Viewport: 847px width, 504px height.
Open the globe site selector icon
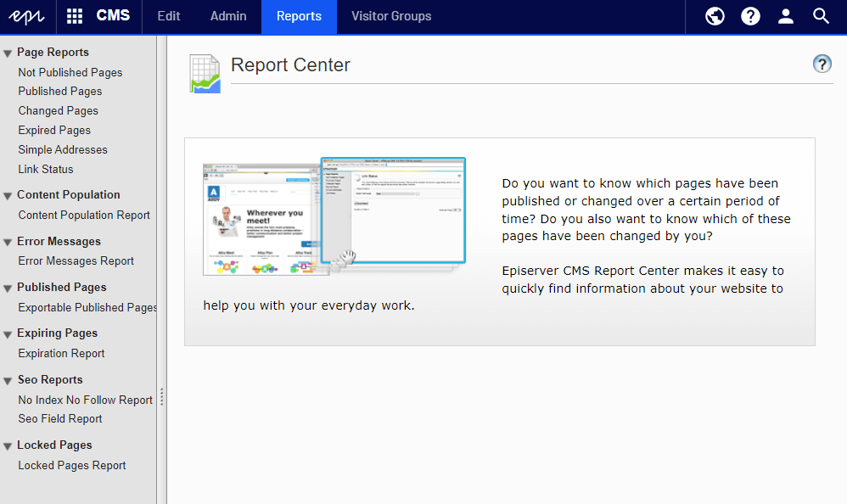click(715, 16)
